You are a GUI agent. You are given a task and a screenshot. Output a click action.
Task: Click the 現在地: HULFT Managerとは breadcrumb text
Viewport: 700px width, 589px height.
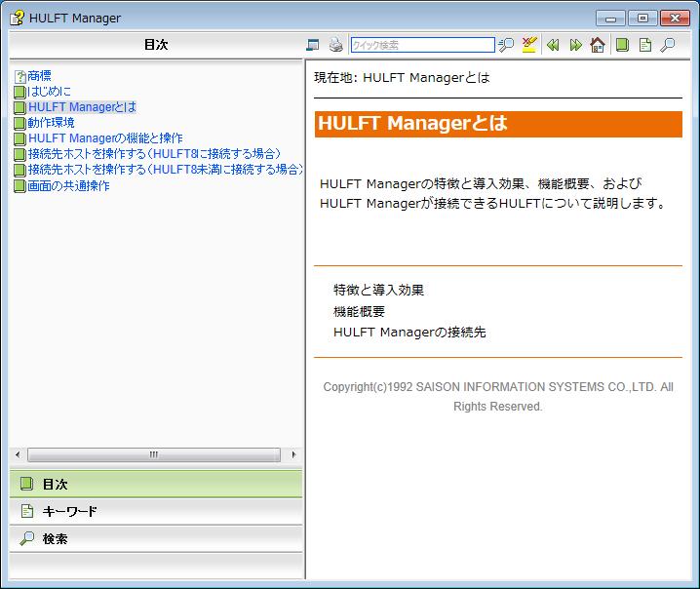tap(402, 78)
